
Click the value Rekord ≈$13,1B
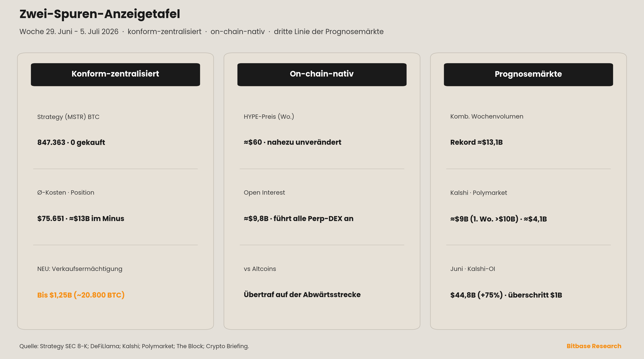[x=476, y=142]
